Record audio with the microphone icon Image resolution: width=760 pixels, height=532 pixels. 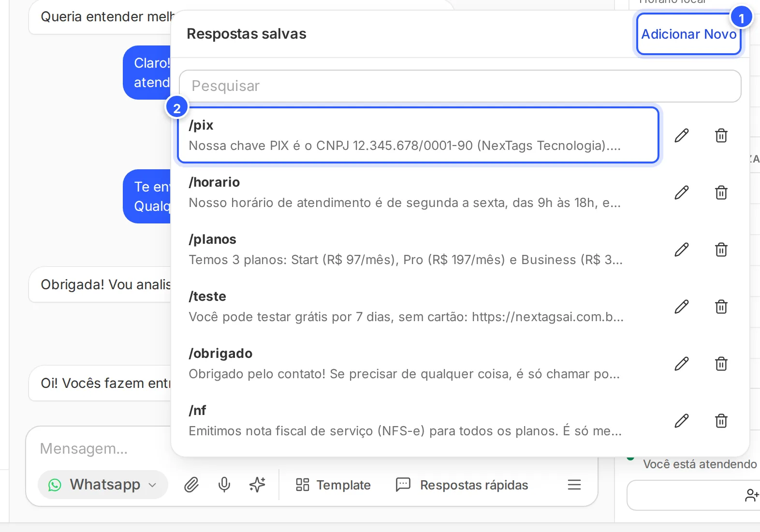[x=224, y=485]
